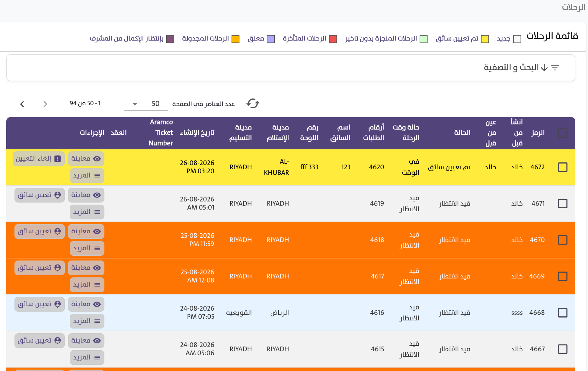Open the المزيد menu for trip 4667
The height and width of the screenshot is (371, 588).
(87, 357)
